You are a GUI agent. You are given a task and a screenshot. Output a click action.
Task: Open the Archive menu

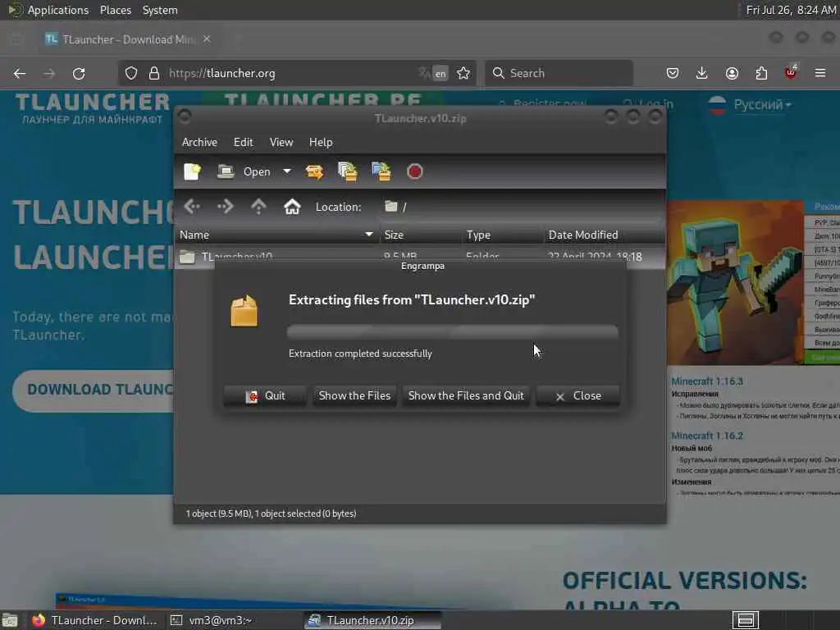[x=200, y=142]
